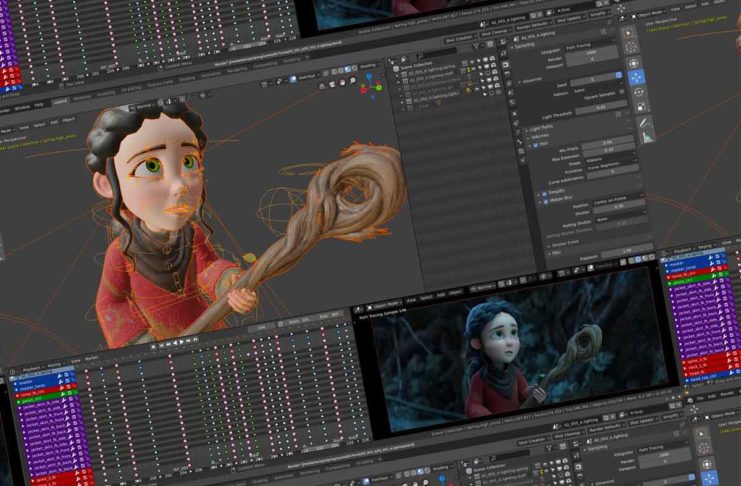Toggle the Simplify checkbox in render properties
This screenshot has width=741, height=486.
[544, 194]
